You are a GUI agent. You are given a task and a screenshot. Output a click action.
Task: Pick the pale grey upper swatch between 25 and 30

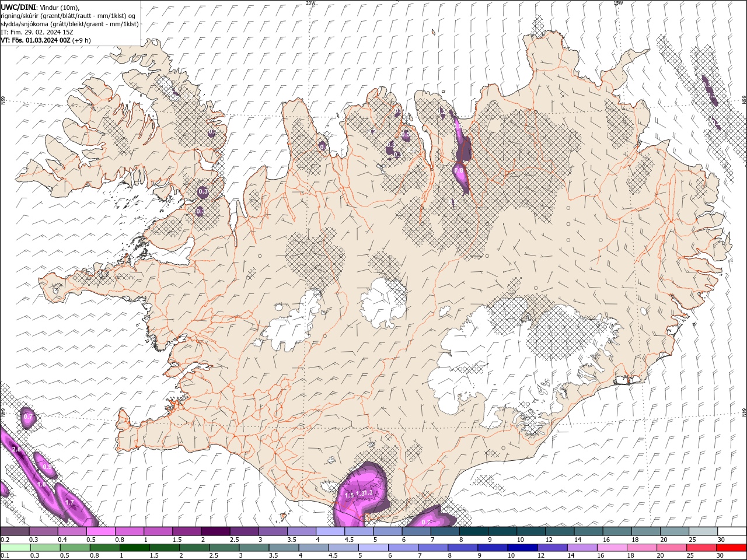click(704, 531)
